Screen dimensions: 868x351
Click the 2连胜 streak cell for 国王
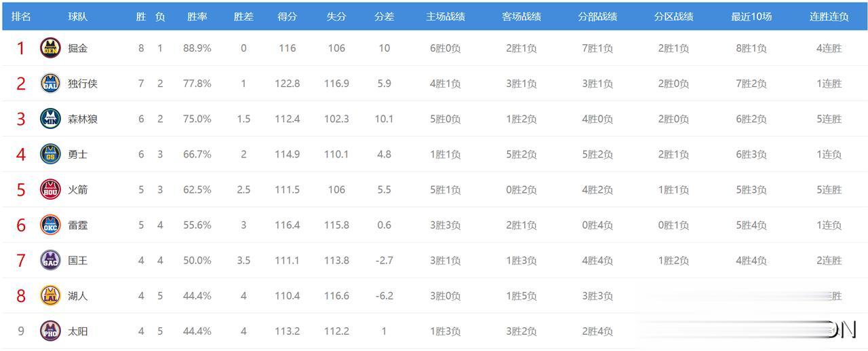point(829,260)
